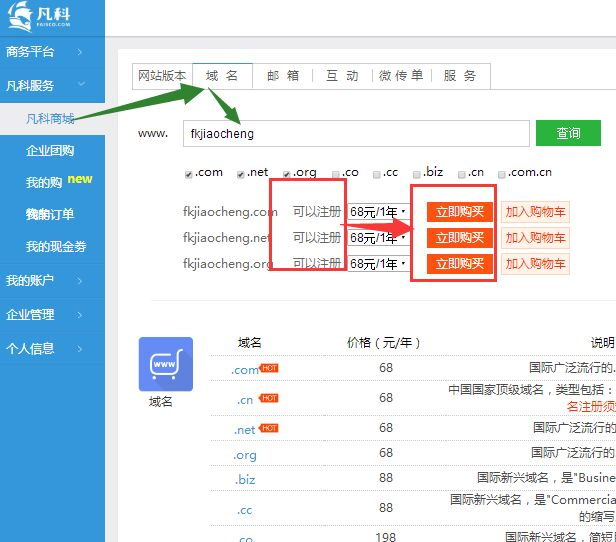This screenshot has width=616, height=542.
Task: Expand the 个人信息 sidebar section
Action: point(52,349)
